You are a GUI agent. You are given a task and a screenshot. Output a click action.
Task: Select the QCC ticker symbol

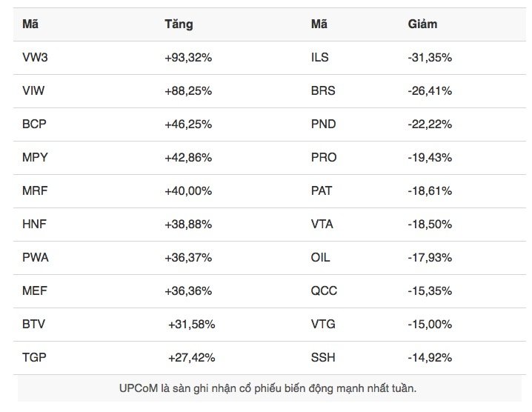click(x=324, y=290)
